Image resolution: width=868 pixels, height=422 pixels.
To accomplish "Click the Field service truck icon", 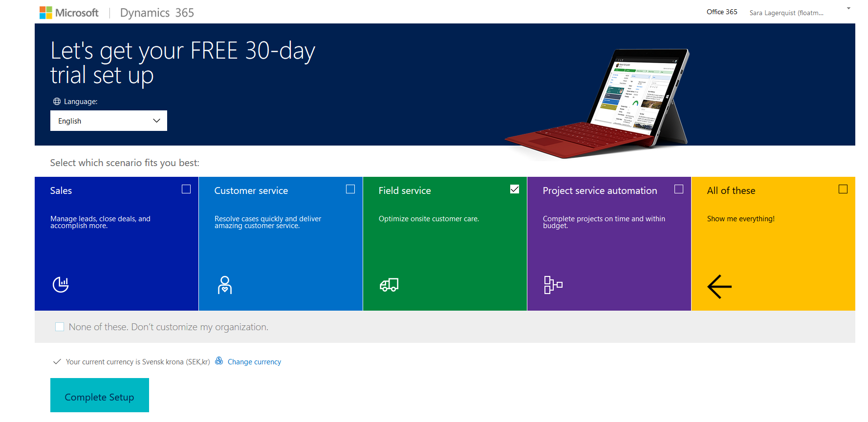I will 389,285.
